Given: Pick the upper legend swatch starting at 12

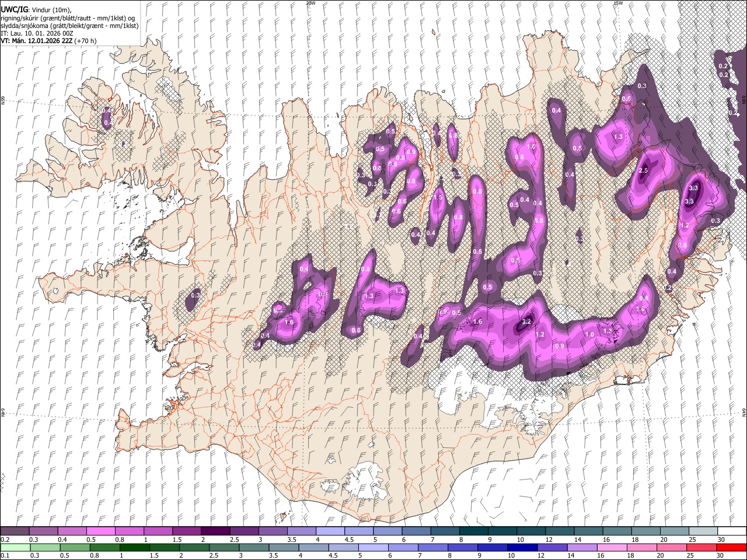Looking at the screenshot, I should pyautogui.click(x=559, y=531).
